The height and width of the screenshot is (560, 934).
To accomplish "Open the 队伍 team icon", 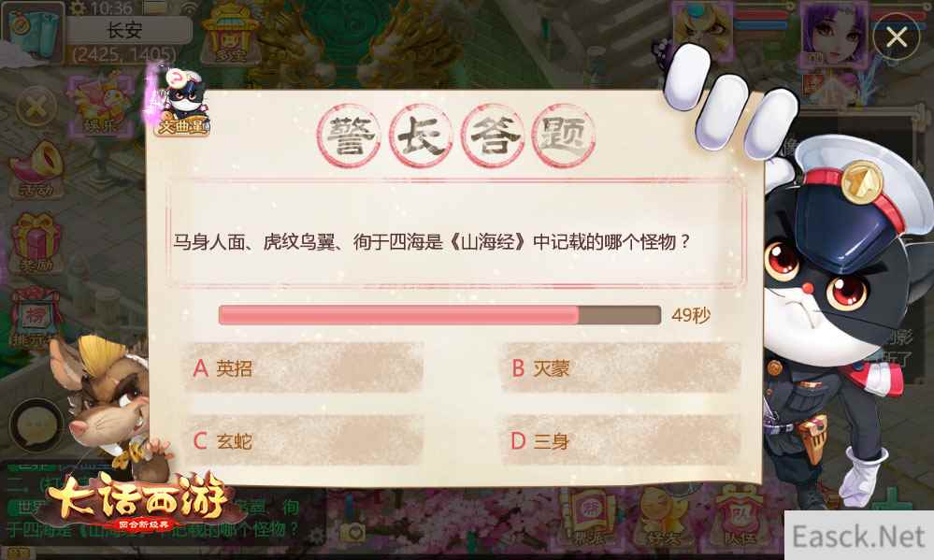I will (740, 517).
